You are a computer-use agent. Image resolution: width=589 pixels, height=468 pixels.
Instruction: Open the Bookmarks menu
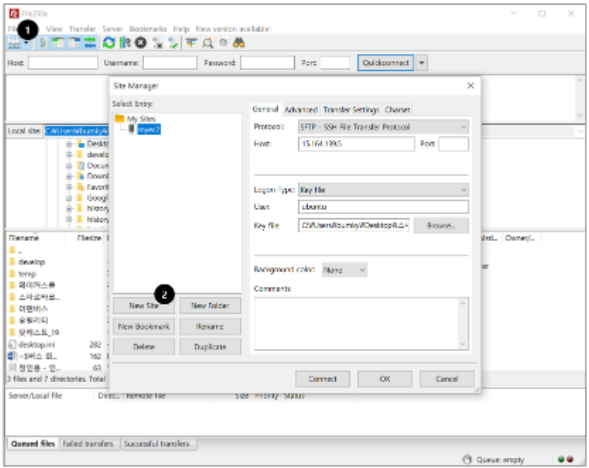click(x=148, y=29)
